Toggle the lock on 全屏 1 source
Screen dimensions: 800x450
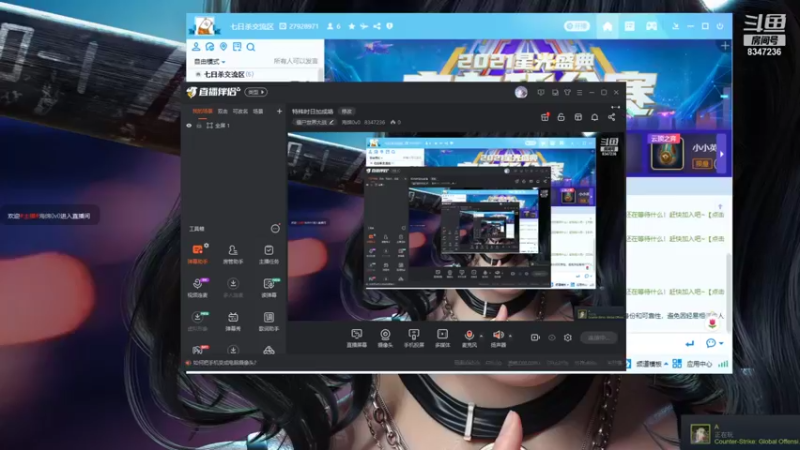click(199, 126)
